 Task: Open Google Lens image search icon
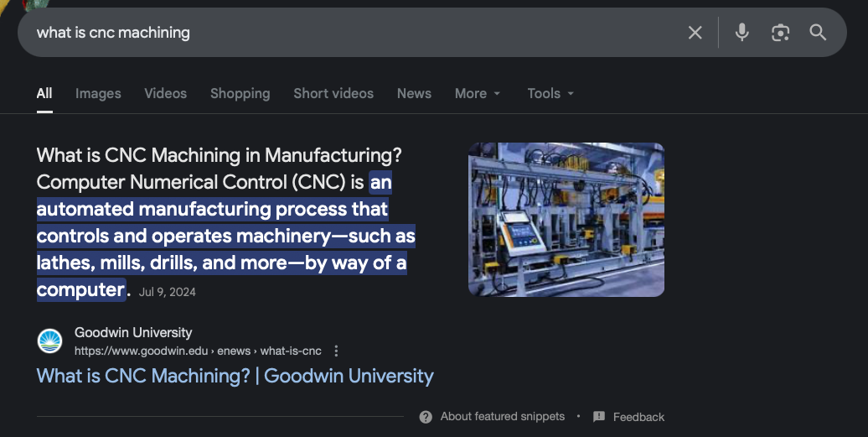coord(780,33)
